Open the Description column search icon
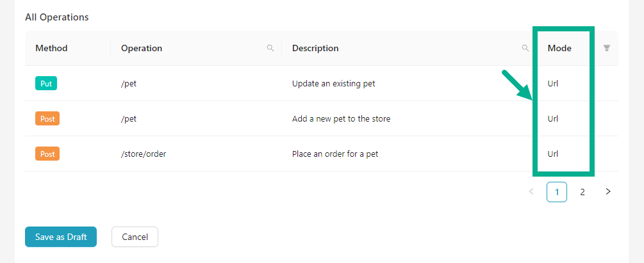This screenshot has height=263, width=644. coord(525,48)
